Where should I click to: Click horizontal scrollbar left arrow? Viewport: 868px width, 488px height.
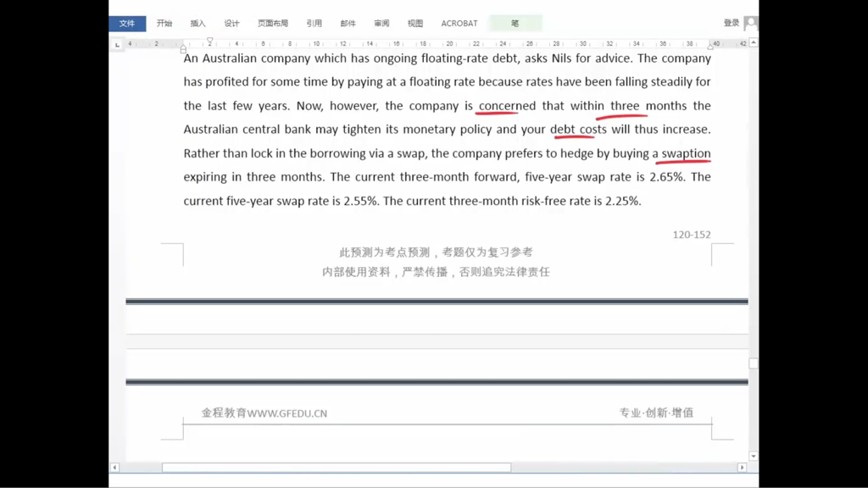(x=114, y=468)
